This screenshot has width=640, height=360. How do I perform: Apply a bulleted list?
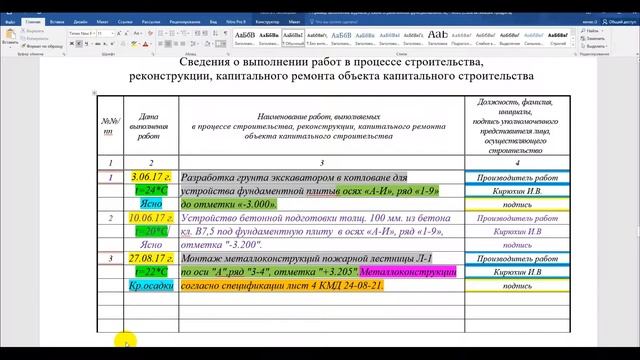(162, 33)
